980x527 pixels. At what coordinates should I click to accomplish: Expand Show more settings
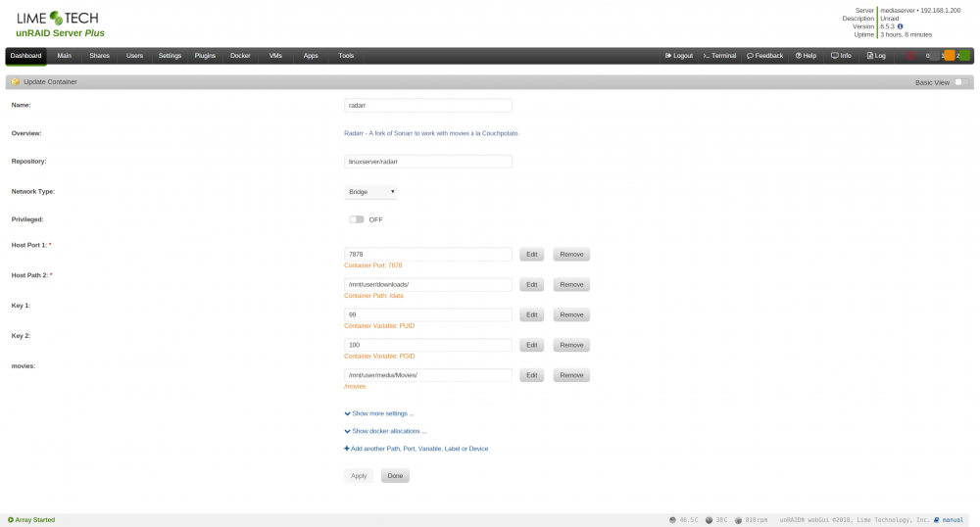pyautogui.click(x=379, y=413)
